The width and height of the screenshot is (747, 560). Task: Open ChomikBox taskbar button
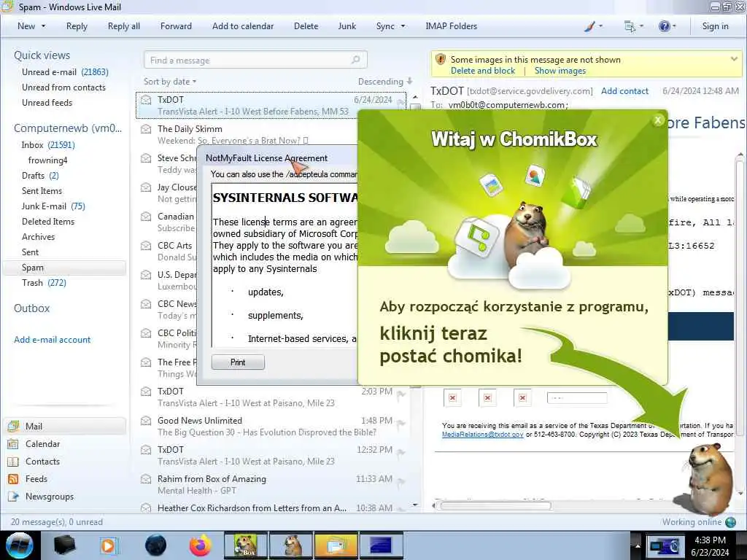[x=245, y=545]
